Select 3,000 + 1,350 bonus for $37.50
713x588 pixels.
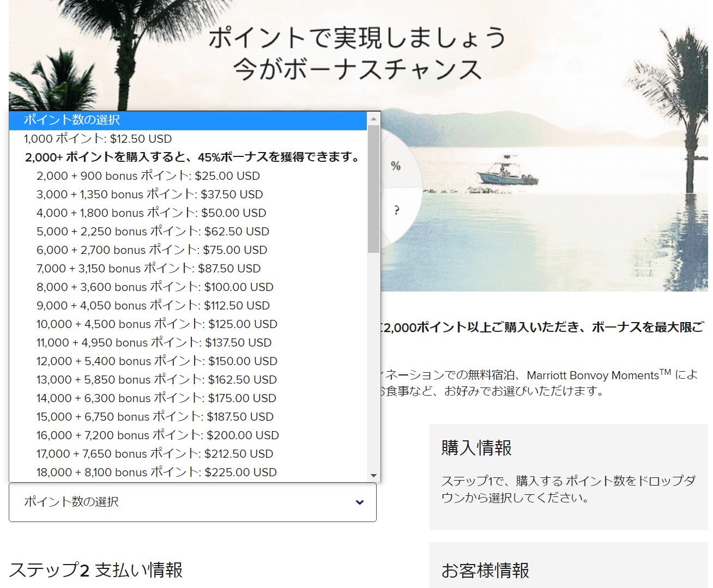(x=150, y=195)
